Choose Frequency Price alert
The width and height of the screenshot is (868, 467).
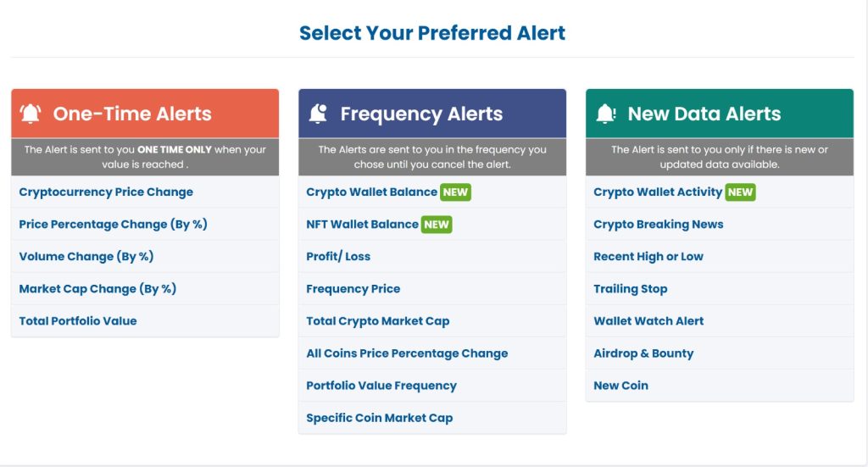tap(353, 288)
